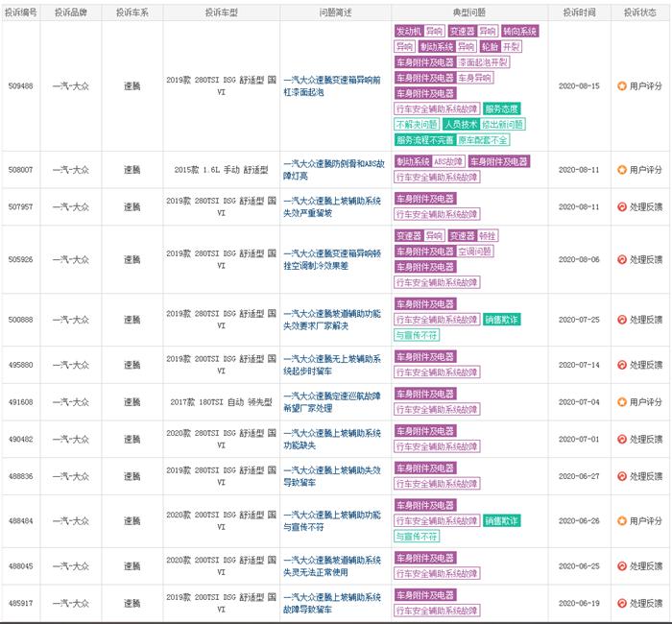The image size is (672, 624).
Task: Click the 转向系统 tag in row 509488
Action: click(520, 31)
